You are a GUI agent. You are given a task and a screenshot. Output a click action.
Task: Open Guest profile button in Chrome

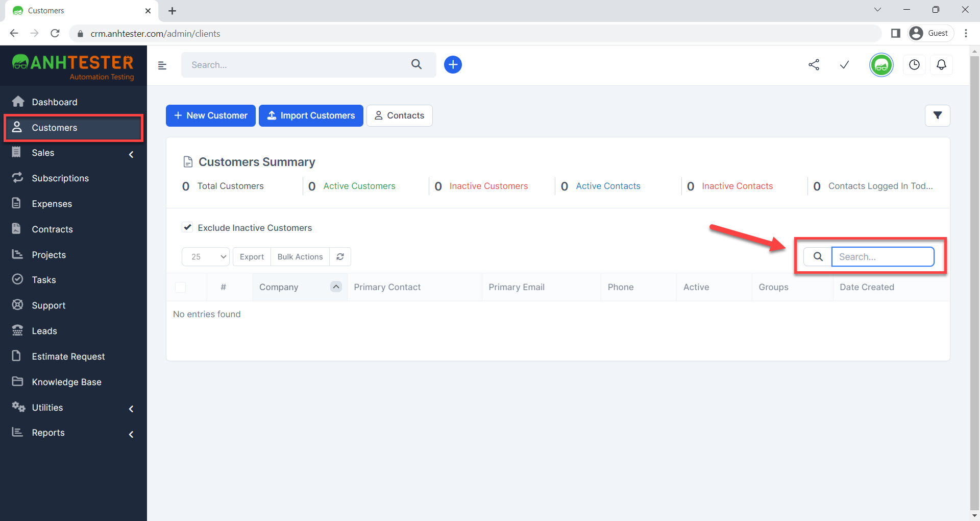(930, 33)
